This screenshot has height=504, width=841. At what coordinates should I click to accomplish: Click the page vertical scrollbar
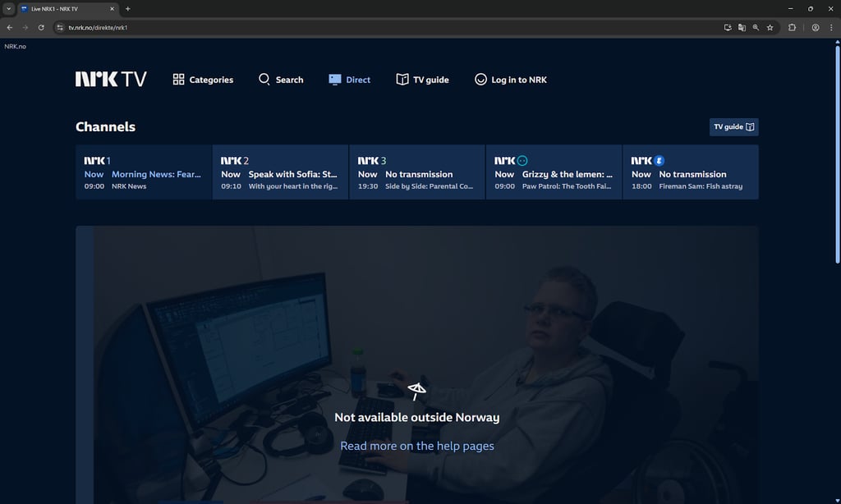click(x=837, y=155)
